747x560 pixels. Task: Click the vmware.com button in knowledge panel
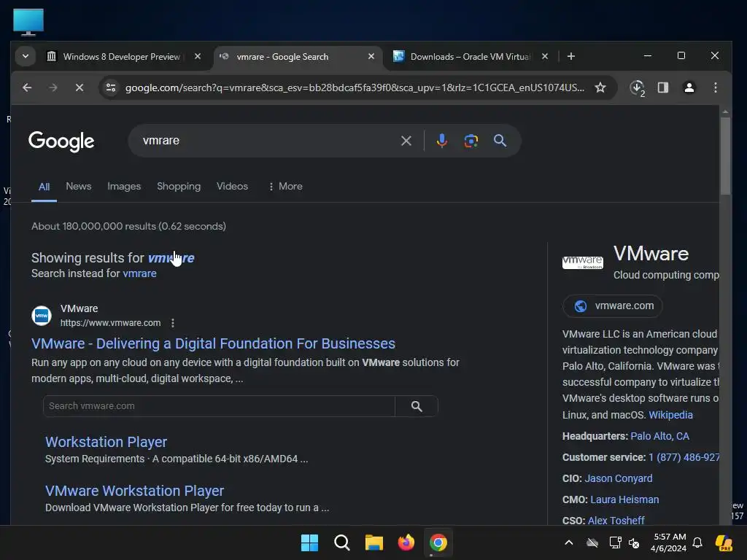click(x=613, y=306)
